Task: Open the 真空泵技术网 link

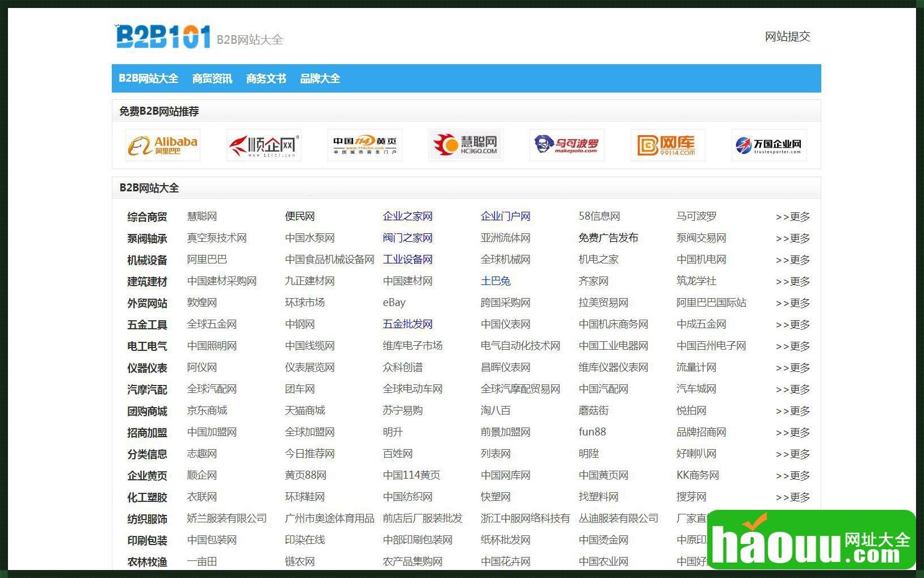Action: [x=217, y=238]
